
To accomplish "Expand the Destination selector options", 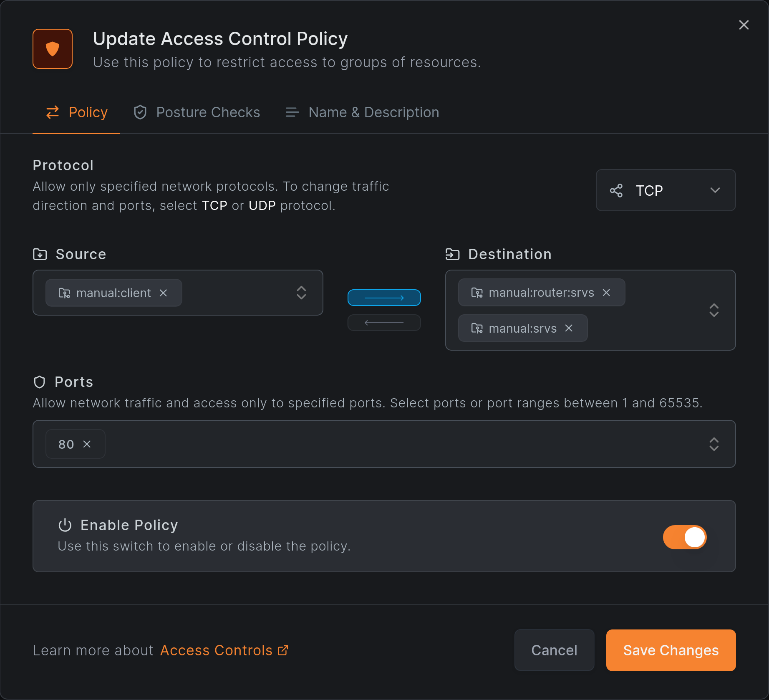I will [x=714, y=310].
